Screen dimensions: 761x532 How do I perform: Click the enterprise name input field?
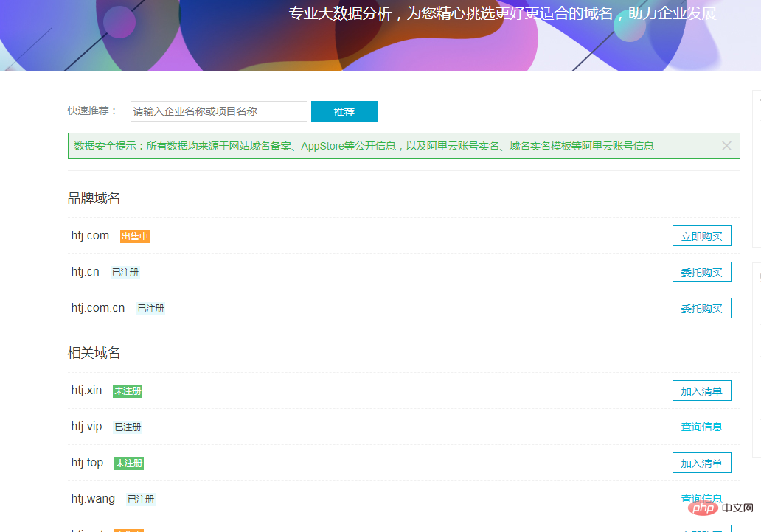218,111
